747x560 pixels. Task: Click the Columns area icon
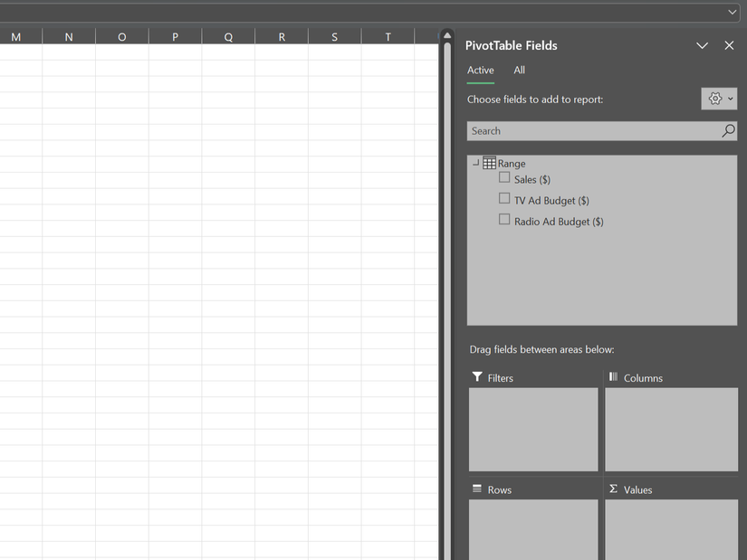click(x=614, y=376)
